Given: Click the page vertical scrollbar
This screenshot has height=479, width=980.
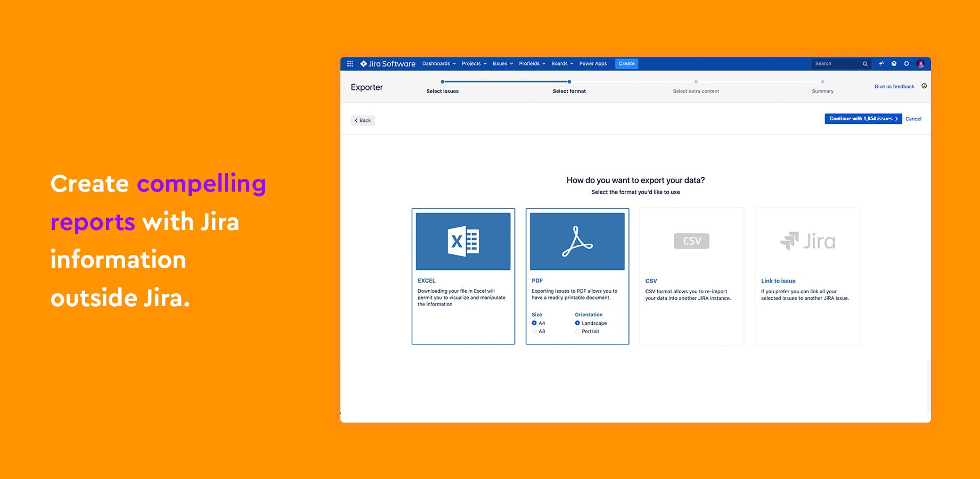Looking at the screenshot, I should coord(928,386).
